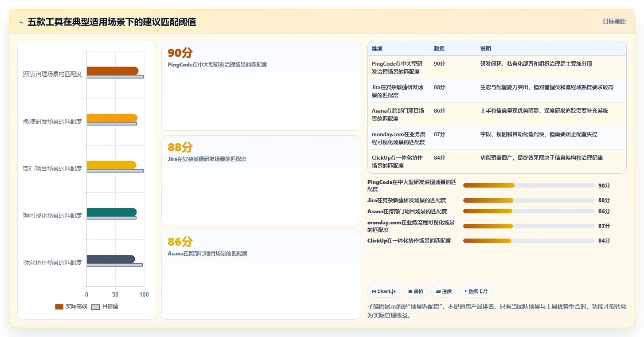Open the Chart.js chip
This screenshot has width=644, height=337.
(x=384, y=291)
